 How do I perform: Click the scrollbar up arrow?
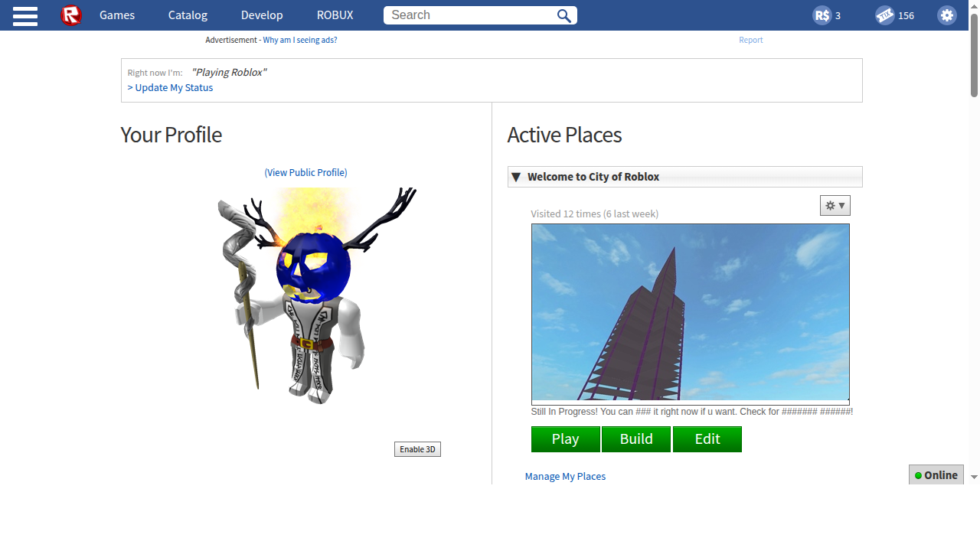[974, 5]
